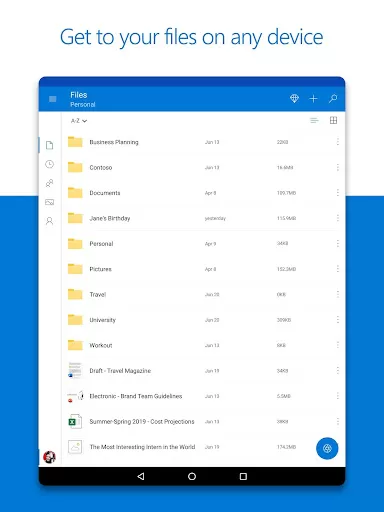Open the Photos tab in sidebar
Image resolution: width=384 pixels, height=512 pixels.
pos(50,202)
